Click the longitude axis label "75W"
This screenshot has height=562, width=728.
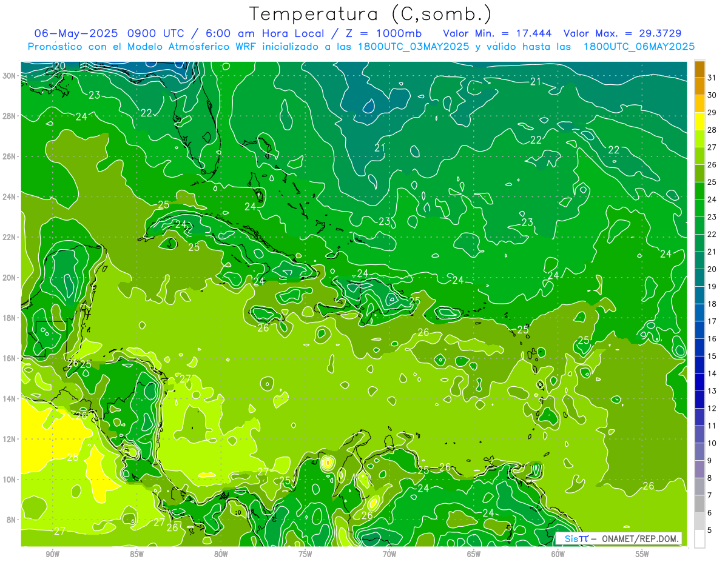tap(305, 554)
